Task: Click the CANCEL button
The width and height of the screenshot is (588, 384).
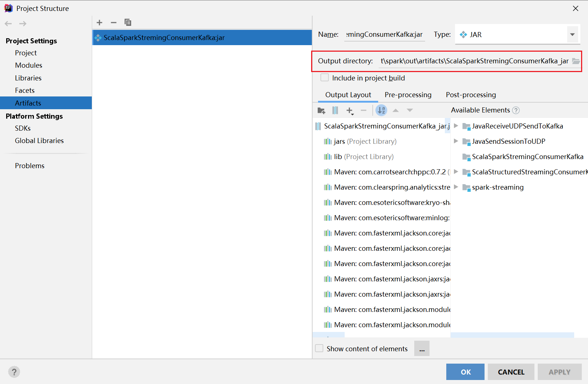Action: (511, 372)
